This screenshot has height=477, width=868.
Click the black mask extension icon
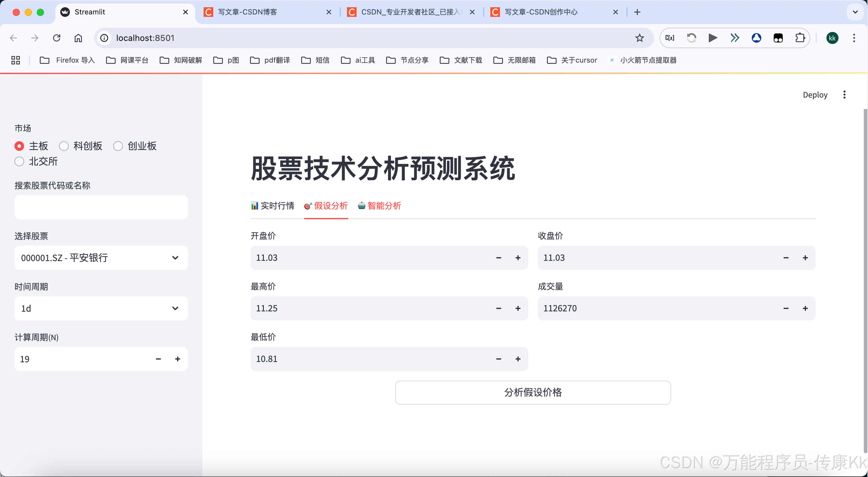click(778, 38)
